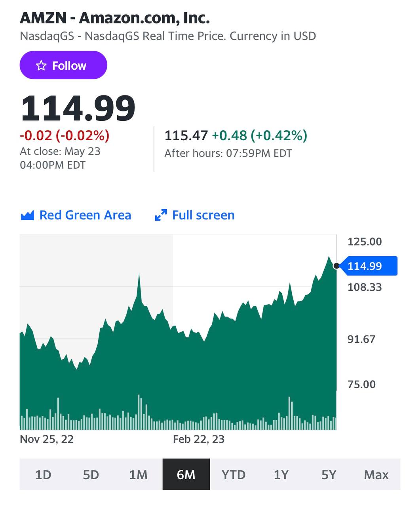Select the active 6M time range
The width and height of the screenshot is (420, 507).
tap(186, 475)
